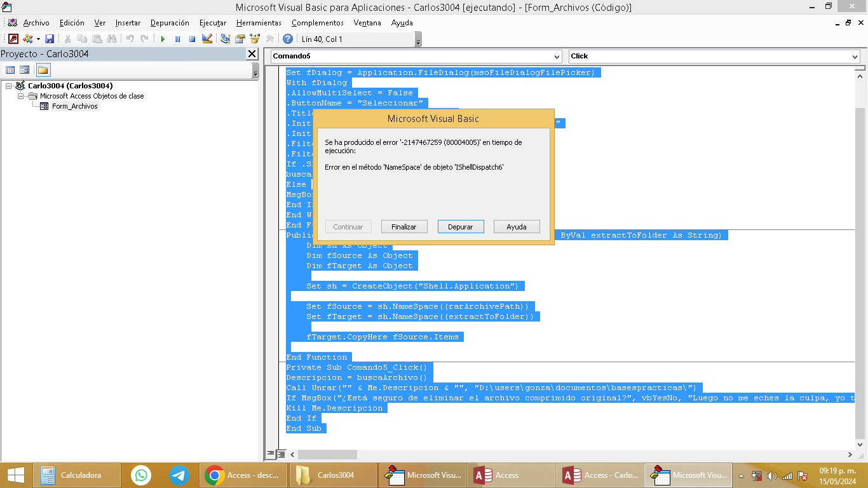Click the Redo arrow toolbar icon
Viewport: 868px width, 488px height.
[145, 39]
